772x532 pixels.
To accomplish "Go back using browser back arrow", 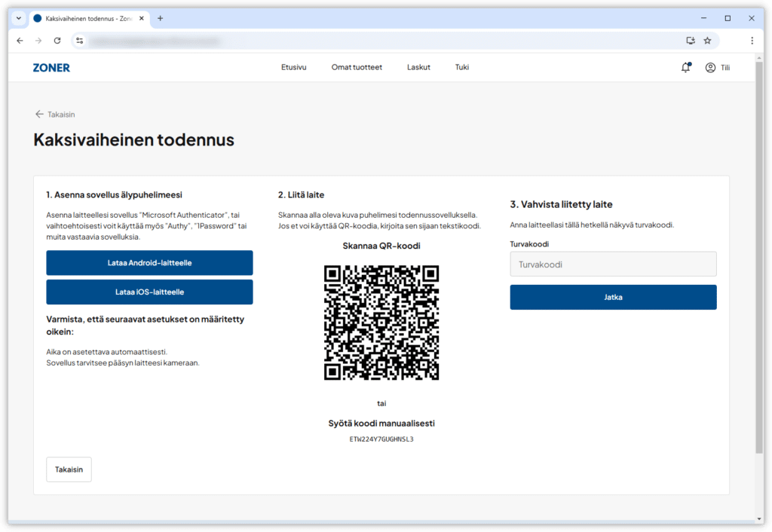I will (20, 41).
